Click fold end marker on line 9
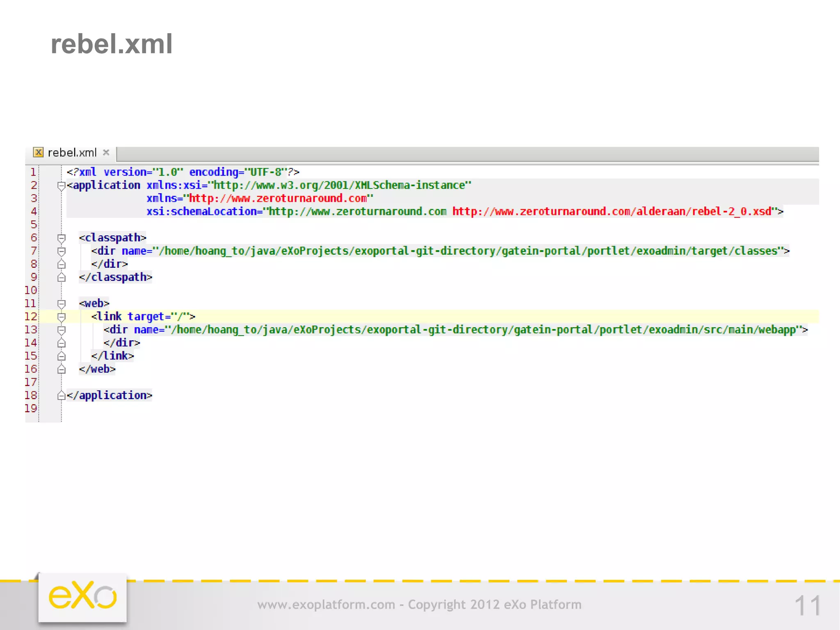The image size is (840, 630). pos(62,277)
